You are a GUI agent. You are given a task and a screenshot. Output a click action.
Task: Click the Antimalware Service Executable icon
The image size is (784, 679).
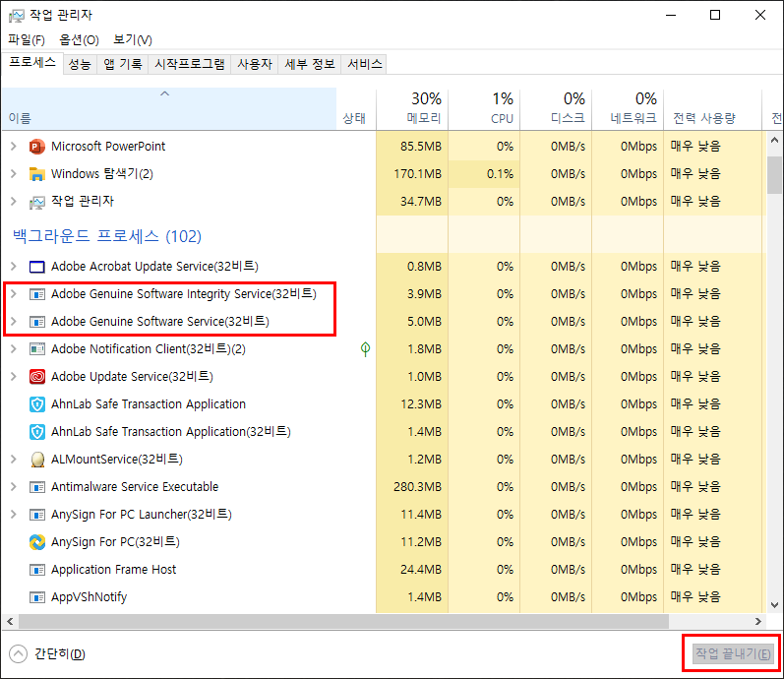click(x=37, y=487)
